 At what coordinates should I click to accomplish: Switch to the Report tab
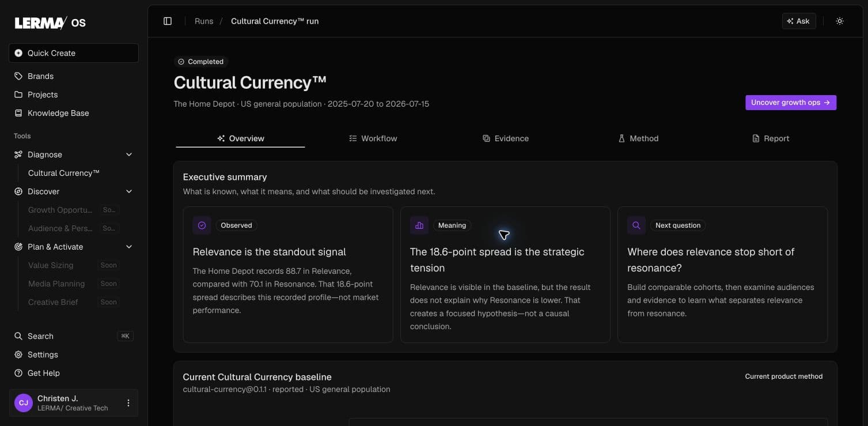(771, 138)
